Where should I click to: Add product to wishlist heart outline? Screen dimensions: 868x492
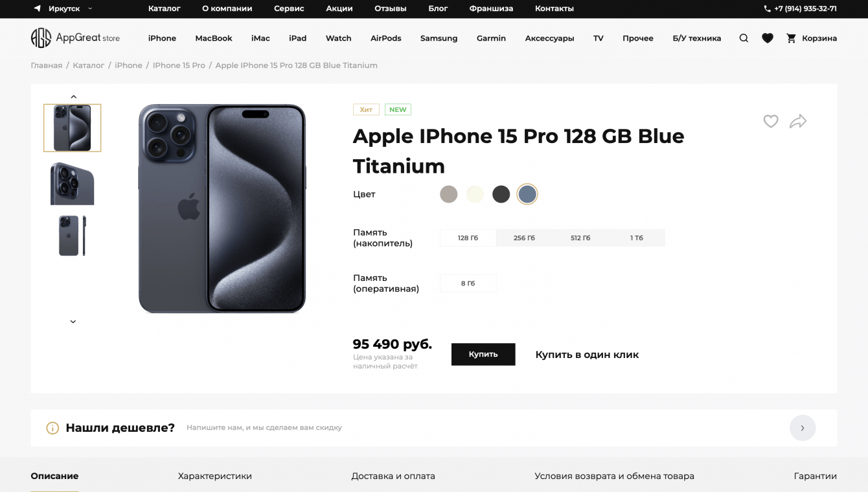coord(771,121)
